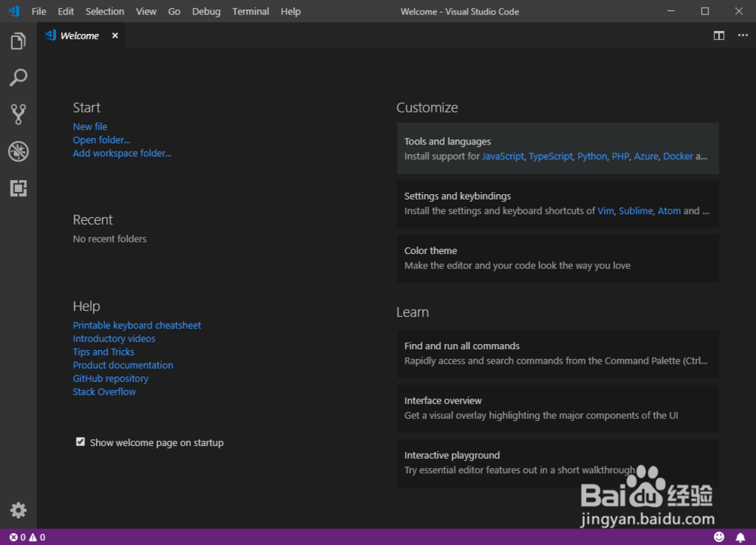Open Introductory videos link
The height and width of the screenshot is (545, 756).
114,339
